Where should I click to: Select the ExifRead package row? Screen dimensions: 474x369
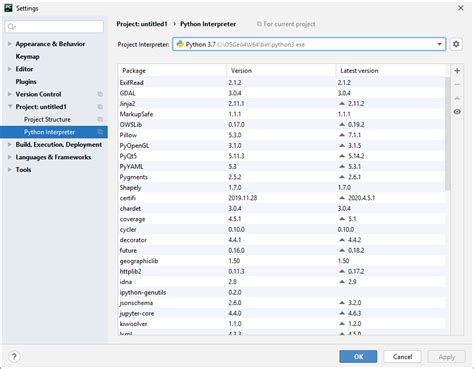click(282, 83)
